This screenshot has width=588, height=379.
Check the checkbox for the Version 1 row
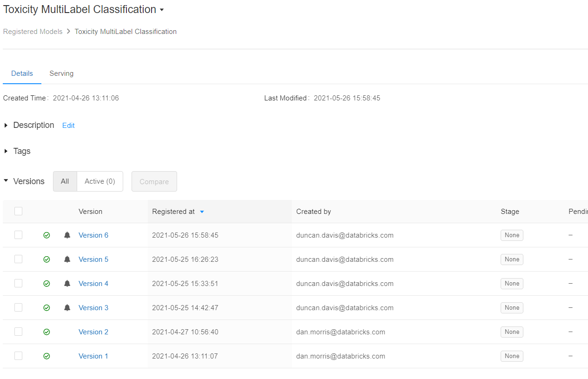(x=18, y=356)
